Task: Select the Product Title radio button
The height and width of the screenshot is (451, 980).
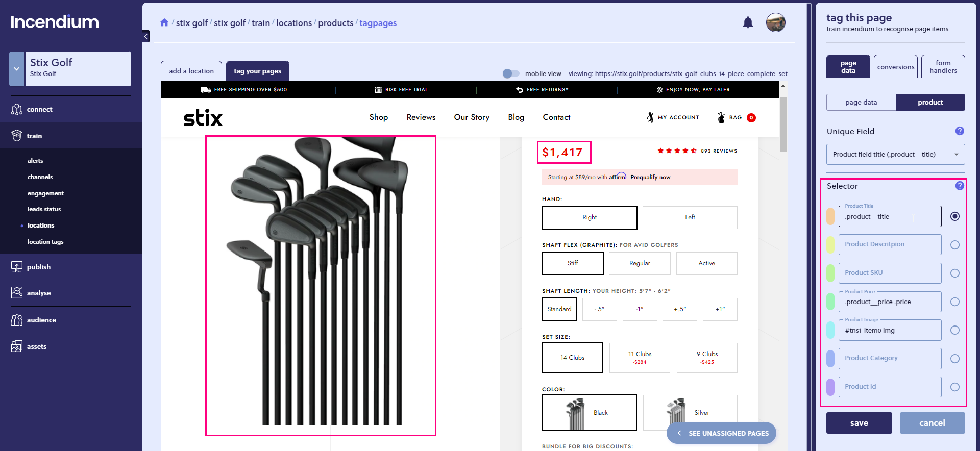Action: (955, 216)
